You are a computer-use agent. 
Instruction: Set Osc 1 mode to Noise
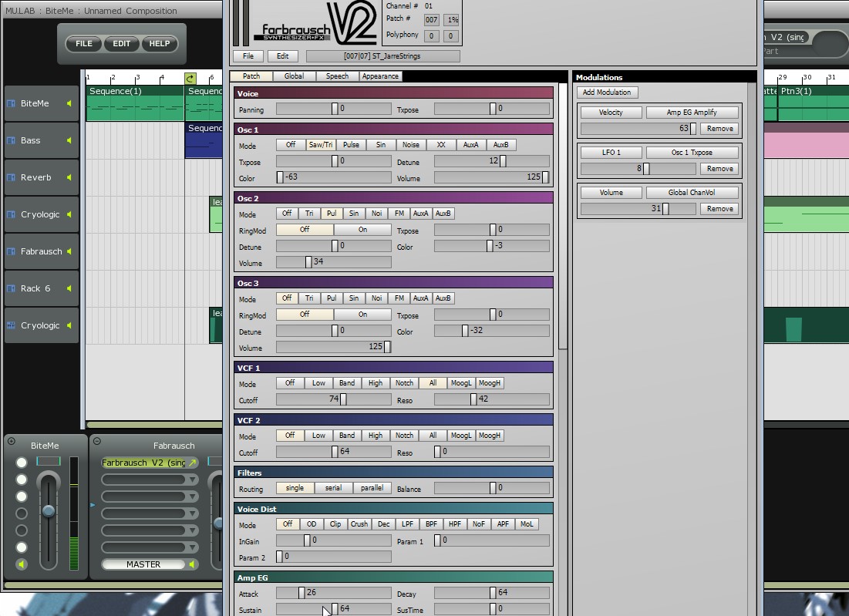[x=410, y=145]
